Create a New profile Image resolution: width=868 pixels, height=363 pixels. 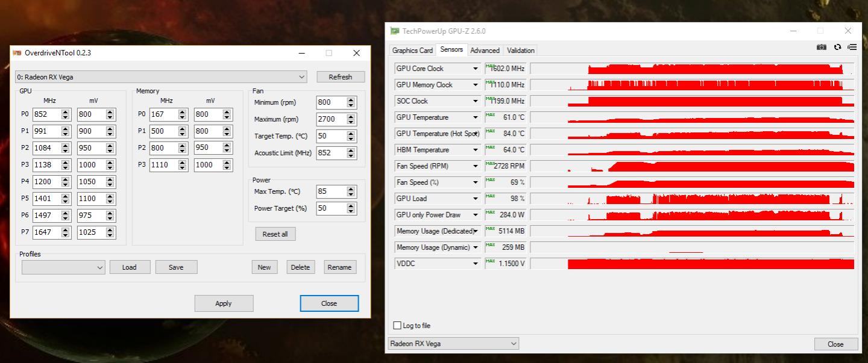[x=265, y=267]
